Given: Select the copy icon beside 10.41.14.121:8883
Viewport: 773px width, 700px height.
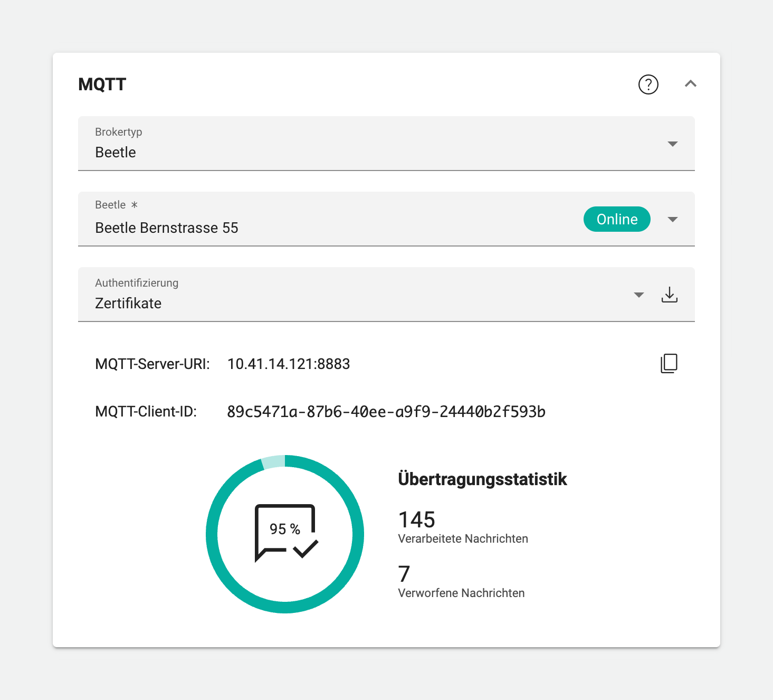Looking at the screenshot, I should pos(669,363).
